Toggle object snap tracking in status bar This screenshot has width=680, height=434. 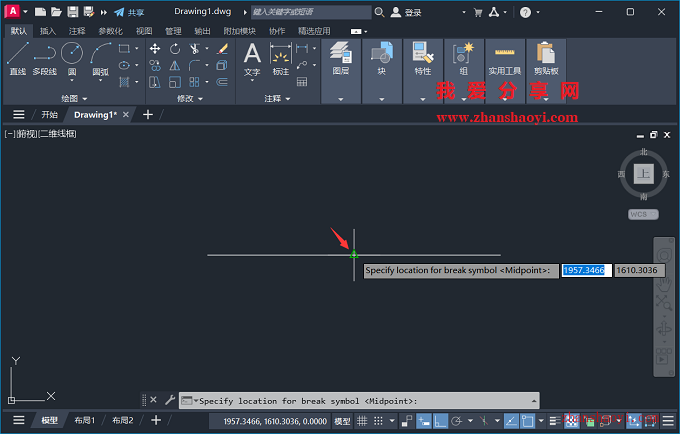pos(511,421)
